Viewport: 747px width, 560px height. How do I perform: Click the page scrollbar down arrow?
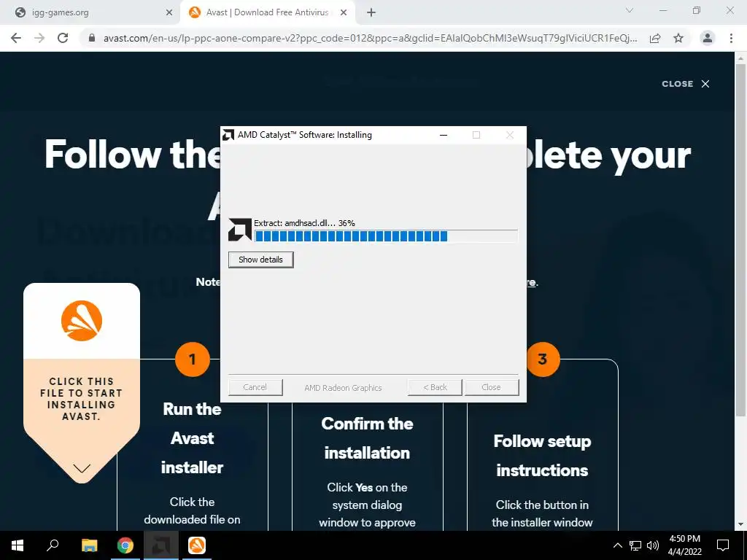[740, 524]
